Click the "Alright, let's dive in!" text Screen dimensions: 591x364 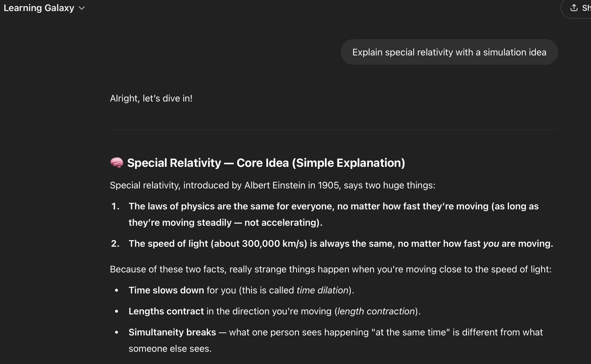[151, 98]
